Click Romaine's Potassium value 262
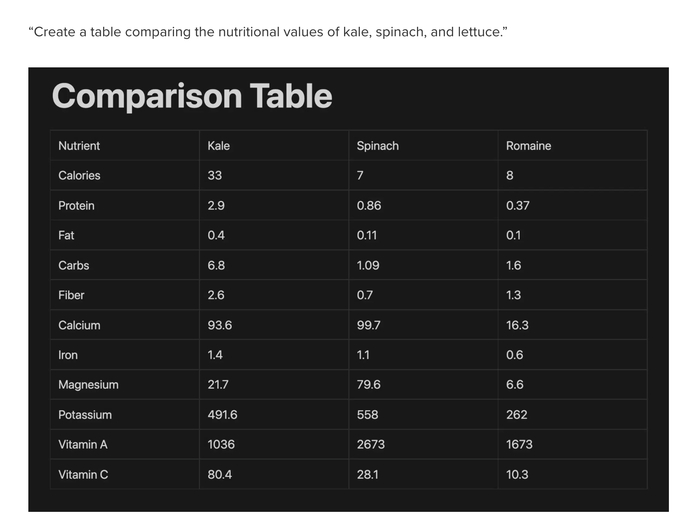This screenshot has height=530, width=700. 516,415
